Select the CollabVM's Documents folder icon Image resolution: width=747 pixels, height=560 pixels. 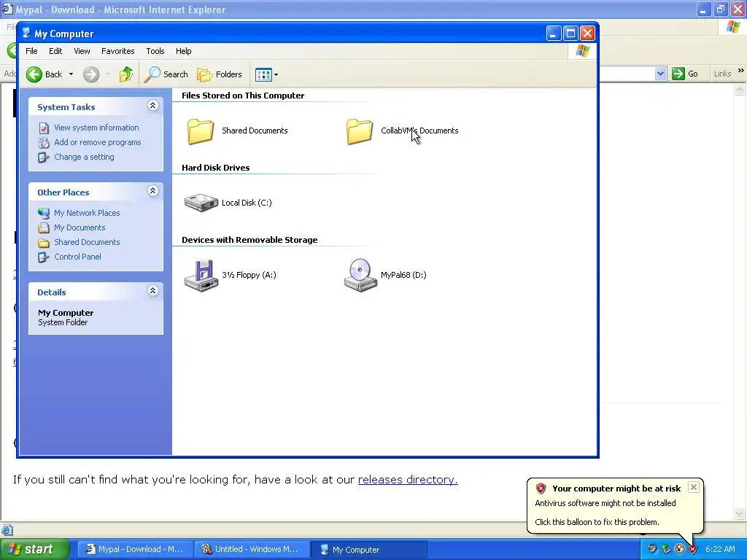[359, 131]
